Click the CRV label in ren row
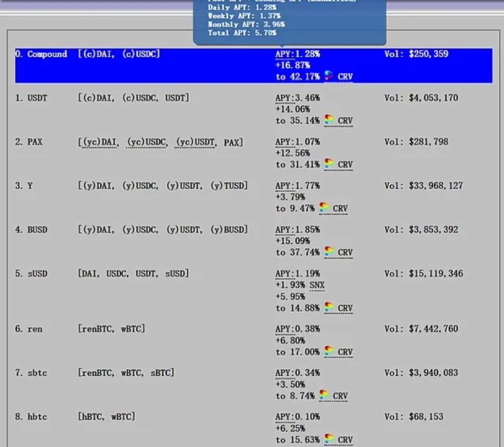The width and height of the screenshot is (504, 447). [345, 352]
